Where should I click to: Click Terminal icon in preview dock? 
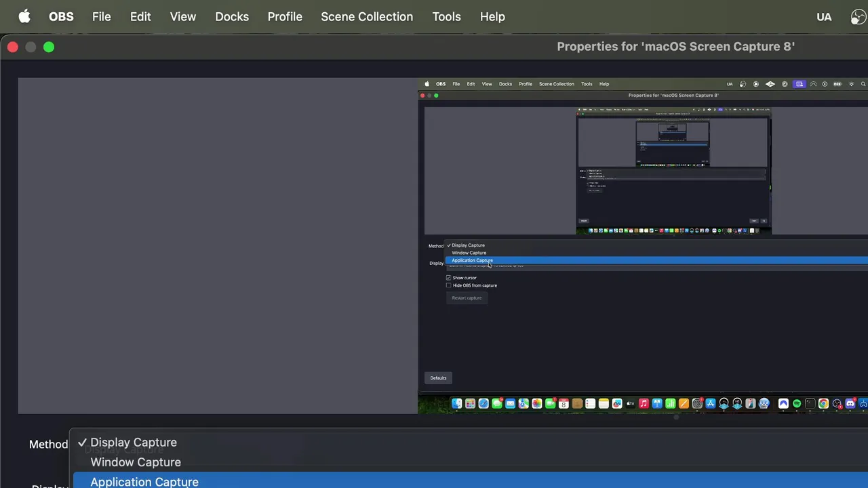[x=810, y=403]
